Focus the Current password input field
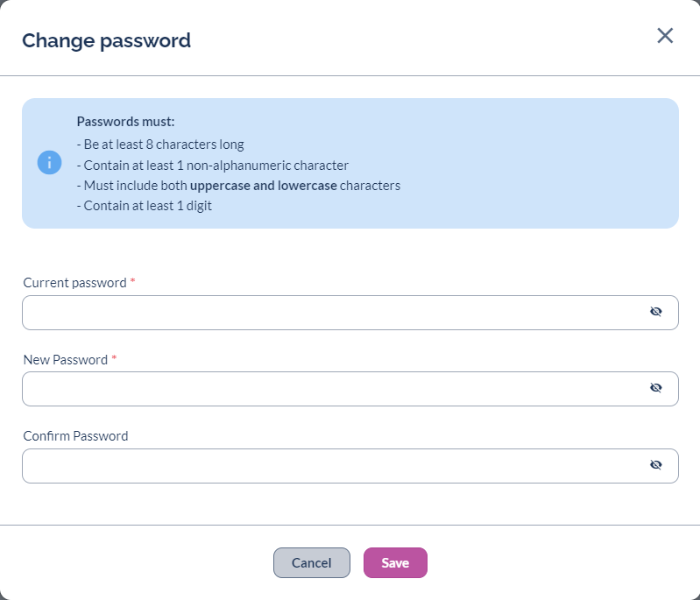Image resolution: width=700 pixels, height=600 pixels. pyautogui.click(x=333, y=313)
